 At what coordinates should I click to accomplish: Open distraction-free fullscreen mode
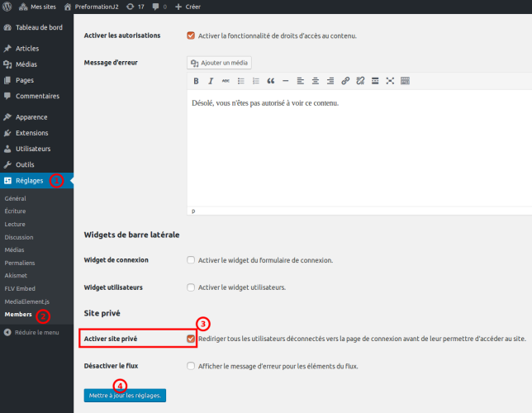[390, 81]
